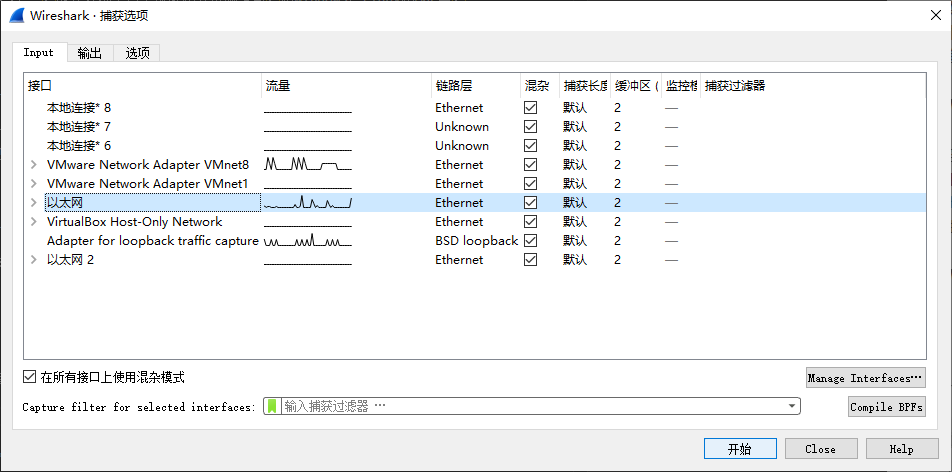The width and height of the screenshot is (952, 472).
Task: Switch to the Input tab
Action: 39,52
